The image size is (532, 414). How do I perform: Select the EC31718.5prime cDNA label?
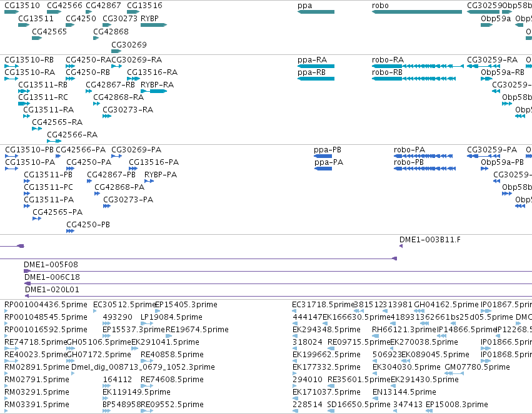coord(323,305)
